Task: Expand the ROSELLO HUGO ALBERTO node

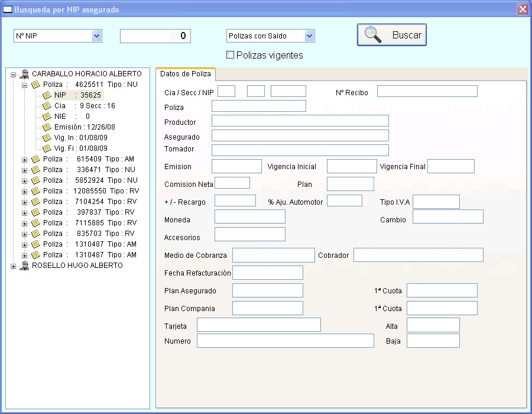Action: coord(13,266)
